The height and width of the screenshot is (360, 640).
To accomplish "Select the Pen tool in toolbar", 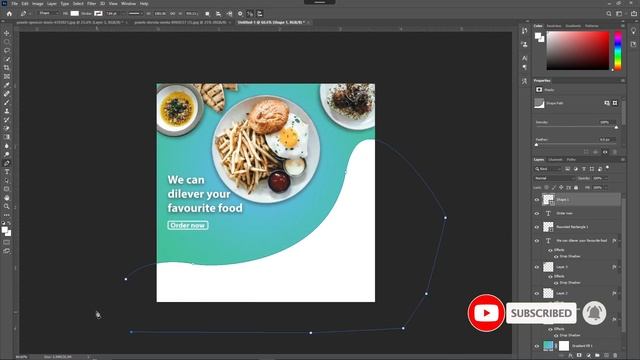I will [x=7, y=163].
